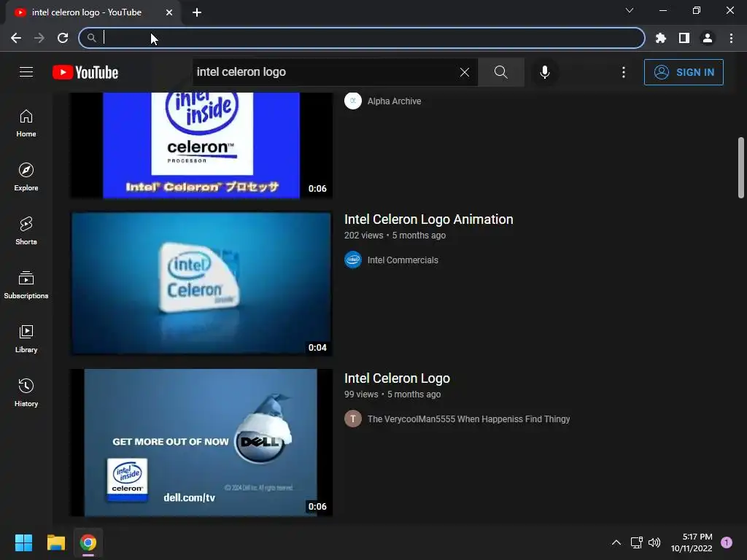Play the Dell Get More Out thumbnail
The image size is (747, 560).
(201, 443)
